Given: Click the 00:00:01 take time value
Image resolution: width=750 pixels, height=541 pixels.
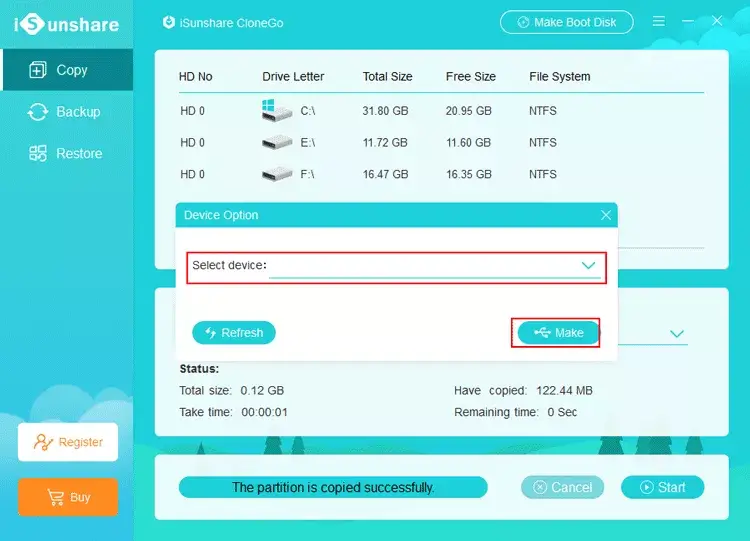Looking at the screenshot, I should (265, 412).
